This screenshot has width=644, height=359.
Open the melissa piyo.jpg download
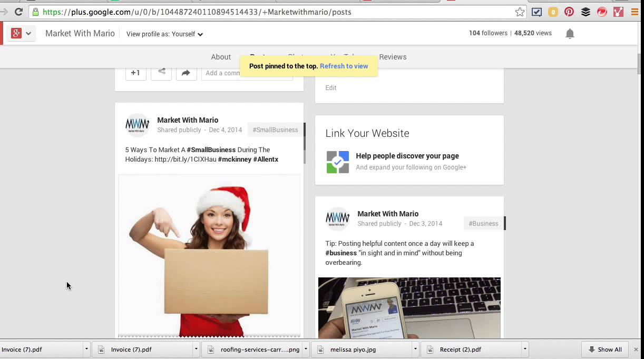pyautogui.click(x=362, y=349)
